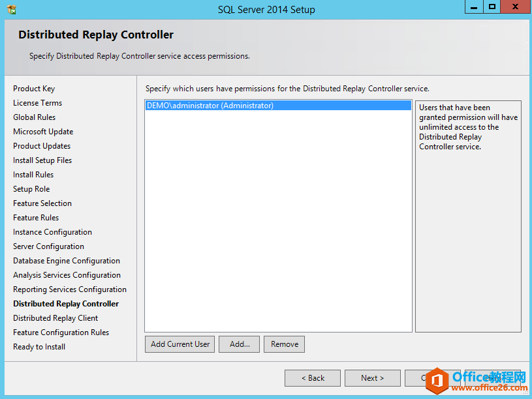This screenshot has height=399, width=532.
Task: Select the Install Setup Files step
Action: point(42,160)
